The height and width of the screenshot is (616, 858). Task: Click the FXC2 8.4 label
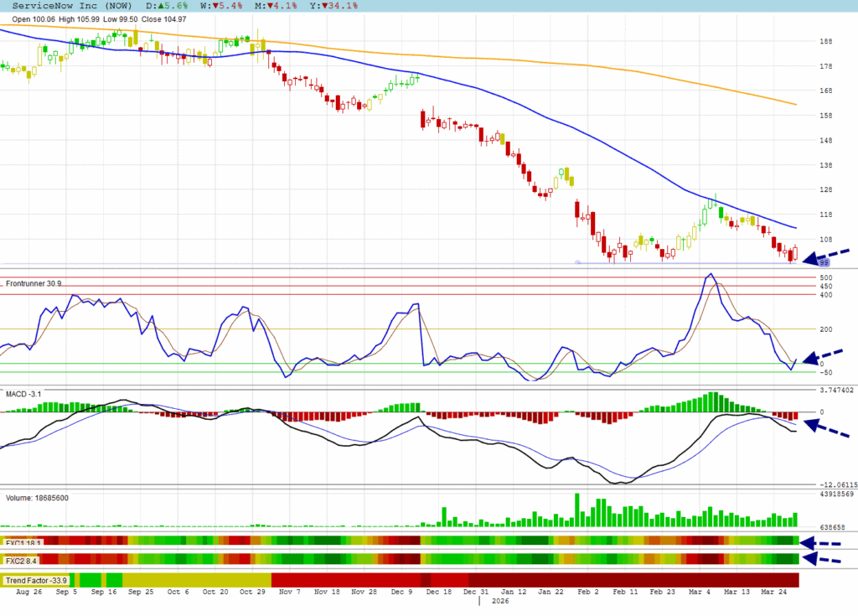[21, 560]
